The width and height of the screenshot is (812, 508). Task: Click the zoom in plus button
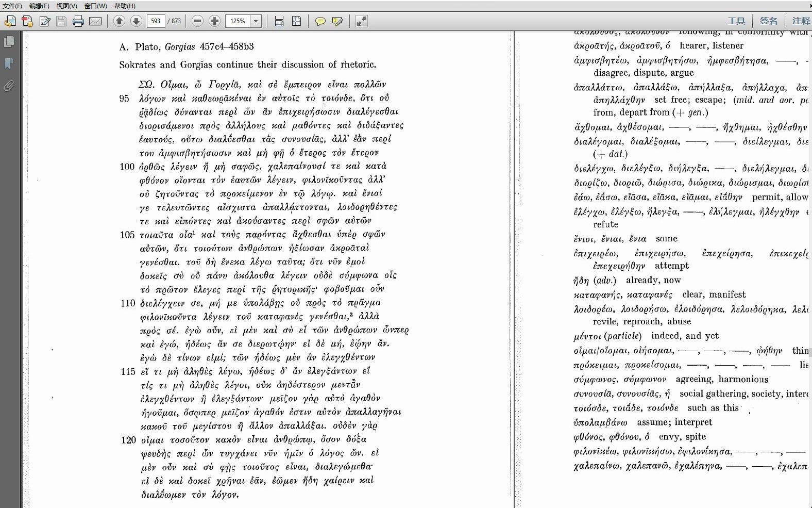[x=214, y=21]
